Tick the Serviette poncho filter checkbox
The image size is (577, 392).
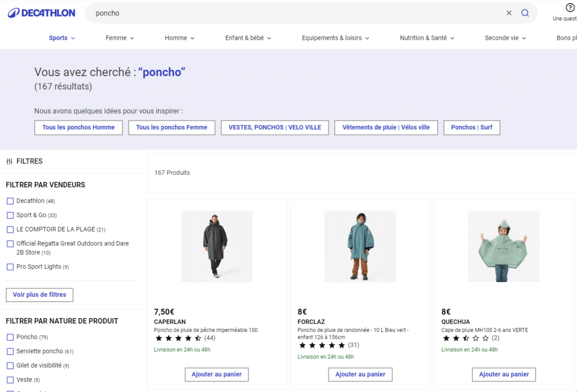click(x=10, y=351)
